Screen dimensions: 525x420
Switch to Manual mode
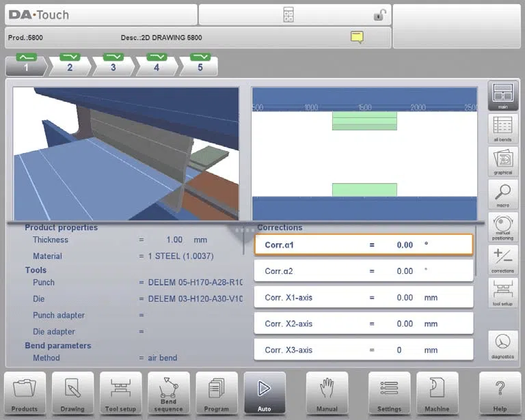pos(327,393)
